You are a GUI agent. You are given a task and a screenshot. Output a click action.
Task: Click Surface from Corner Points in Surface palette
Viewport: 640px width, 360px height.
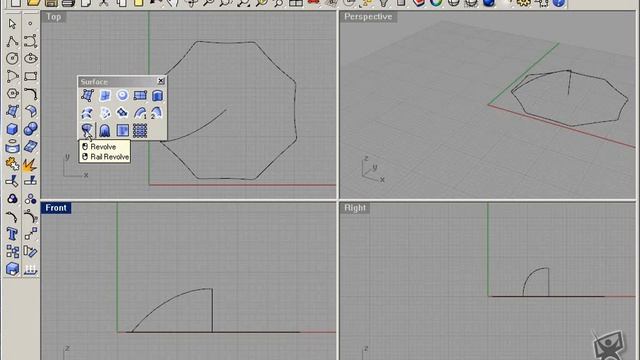coord(87,96)
